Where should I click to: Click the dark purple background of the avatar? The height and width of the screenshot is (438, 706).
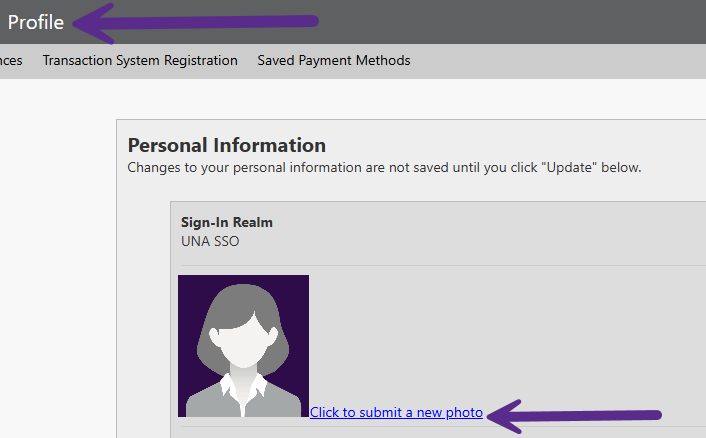(x=192, y=290)
